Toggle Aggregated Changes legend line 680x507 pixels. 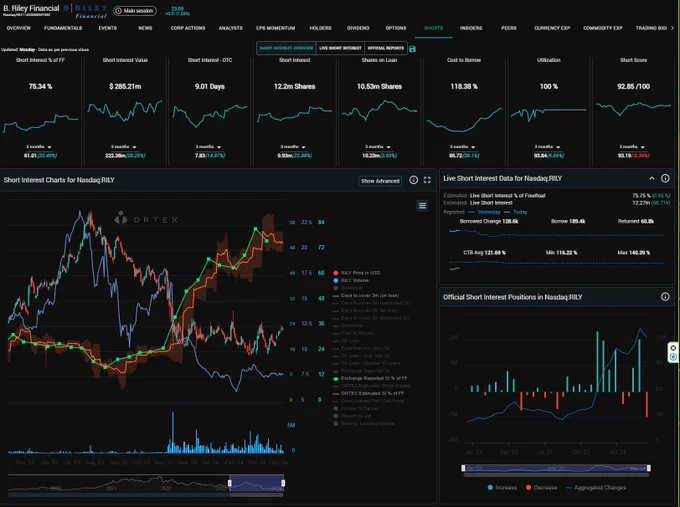tap(596, 487)
